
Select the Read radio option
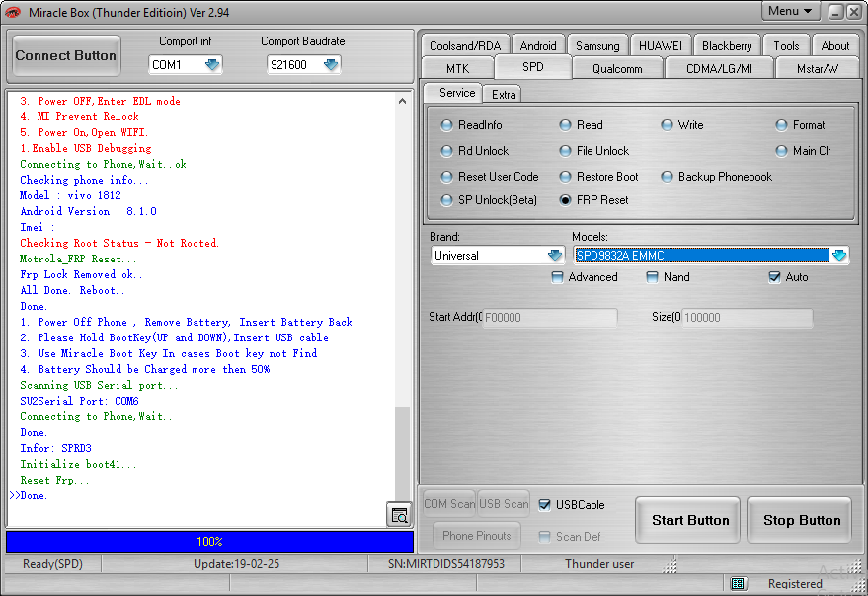tap(565, 125)
